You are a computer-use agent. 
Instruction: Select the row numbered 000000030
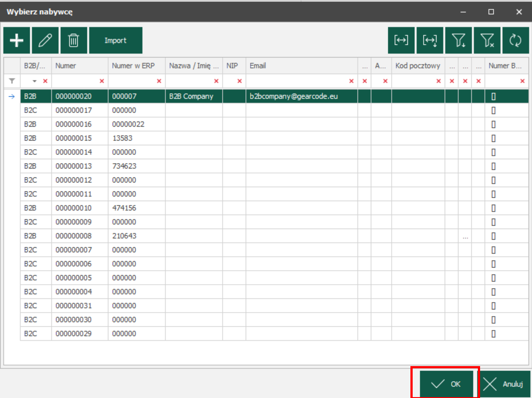point(274,320)
